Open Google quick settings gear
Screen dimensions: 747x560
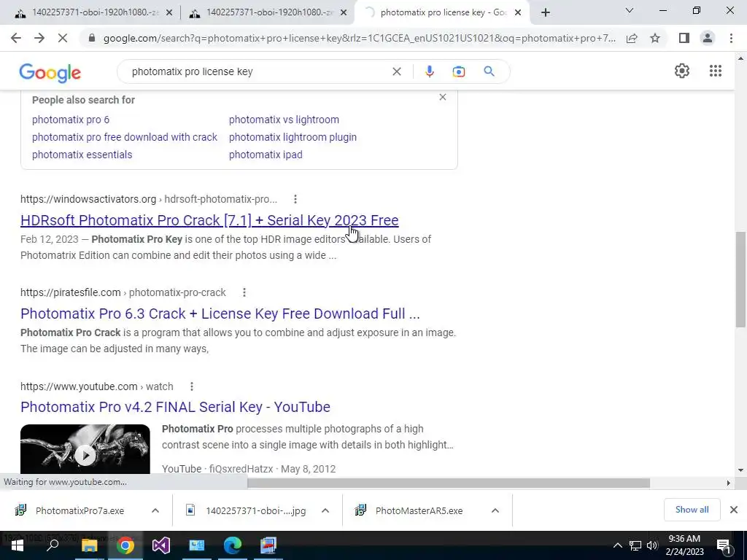pos(682,71)
